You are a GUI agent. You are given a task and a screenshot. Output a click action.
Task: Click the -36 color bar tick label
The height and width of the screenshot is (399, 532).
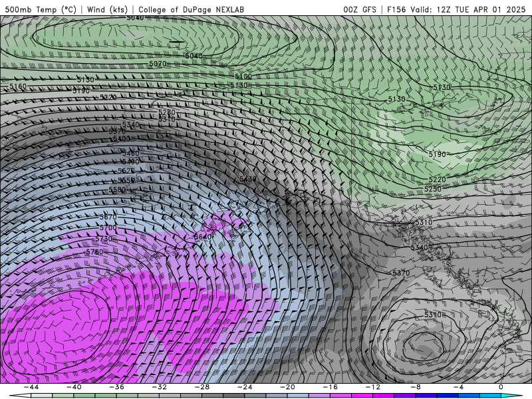117,388
